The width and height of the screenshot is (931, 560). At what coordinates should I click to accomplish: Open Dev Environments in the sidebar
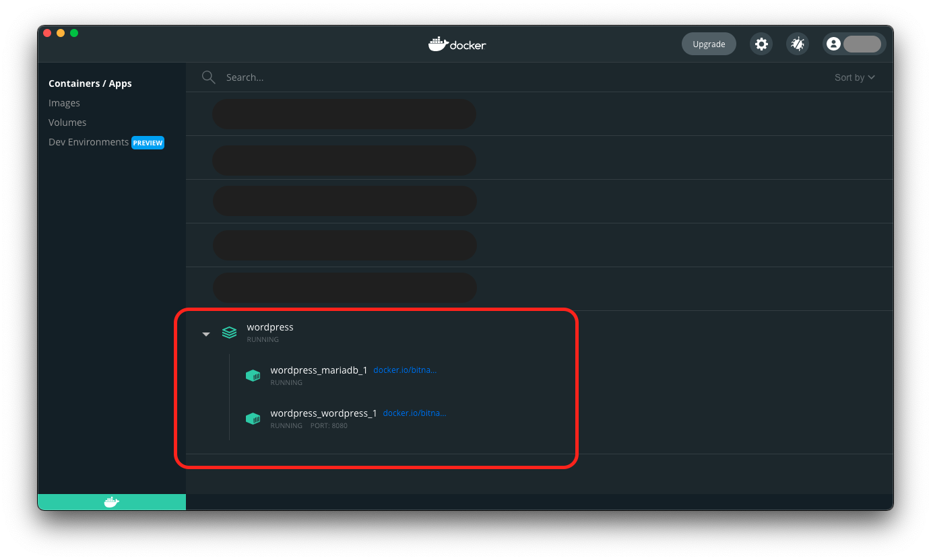(x=88, y=142)
